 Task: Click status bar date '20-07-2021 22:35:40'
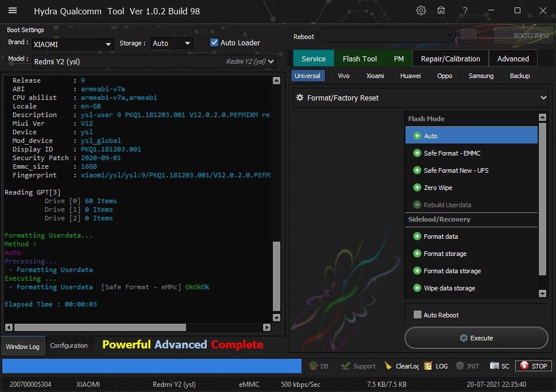coord(496,384)
